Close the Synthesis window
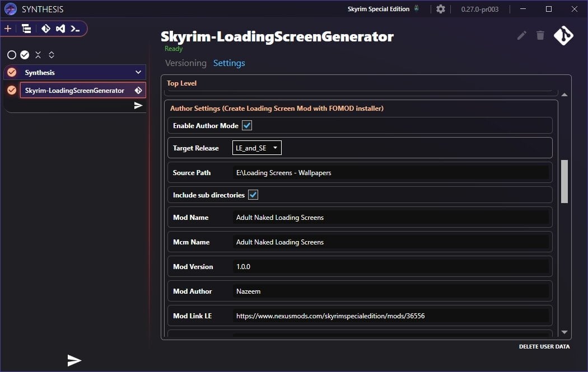The width and height of the screenshot is (588, 372). (x=574, y=9)
